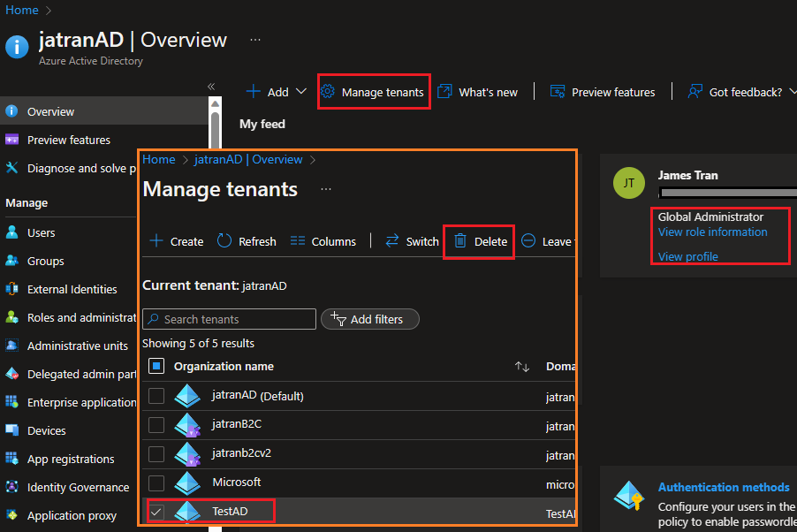Click the Groups icon in sidebar

pyautogui.click(x=11, y=261)
